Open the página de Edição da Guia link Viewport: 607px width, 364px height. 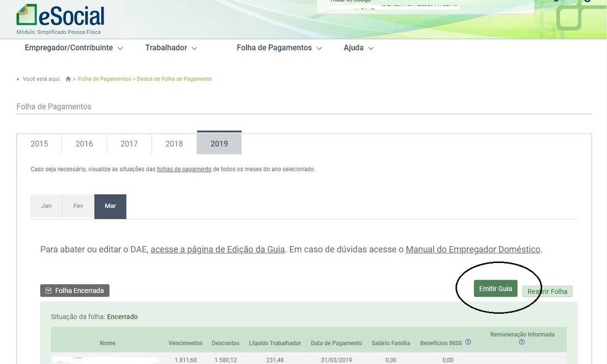(x=217, y=250)
